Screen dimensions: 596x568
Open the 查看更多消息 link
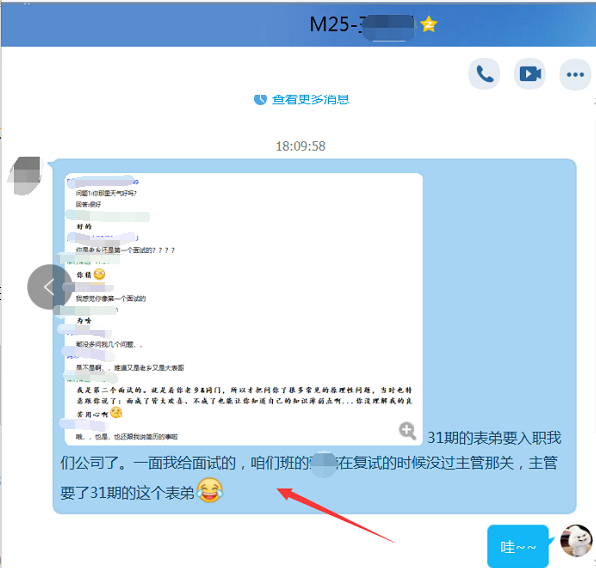pyautogui.click(x=310, y=100)
